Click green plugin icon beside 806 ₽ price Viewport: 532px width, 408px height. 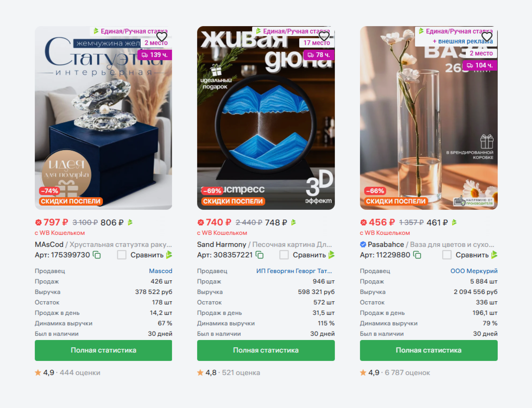(130, 222)
